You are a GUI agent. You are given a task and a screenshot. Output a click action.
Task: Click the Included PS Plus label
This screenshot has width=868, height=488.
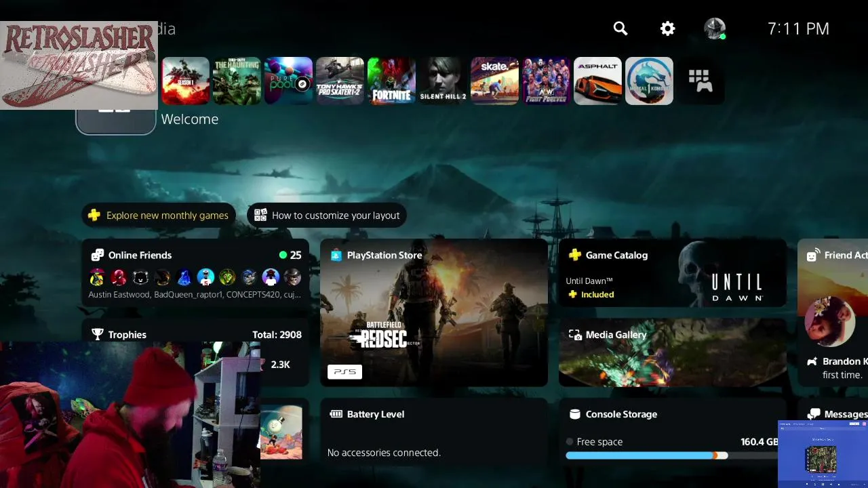(x=597, y=294)
